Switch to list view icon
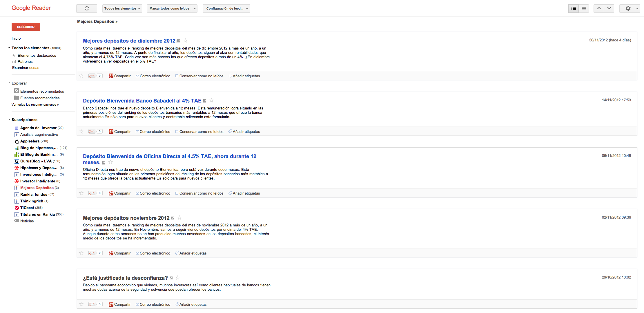Viewport: 644px width, 313px height. pyautogui.click(x=584, y=8)
